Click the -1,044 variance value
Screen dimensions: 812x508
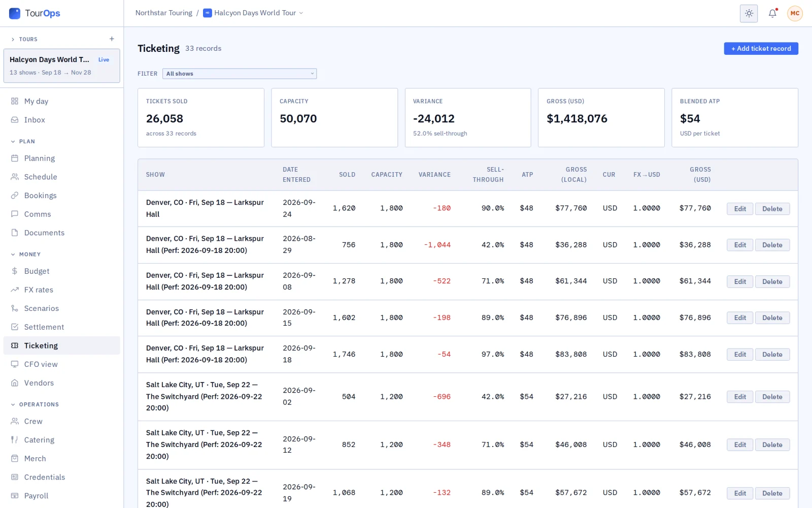pyautogui.click(x=437, y=245)
